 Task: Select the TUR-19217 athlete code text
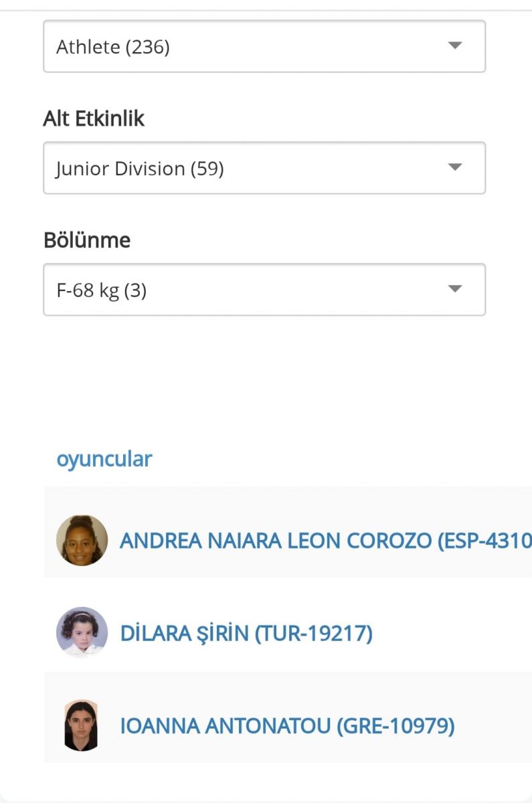(314, 633)
